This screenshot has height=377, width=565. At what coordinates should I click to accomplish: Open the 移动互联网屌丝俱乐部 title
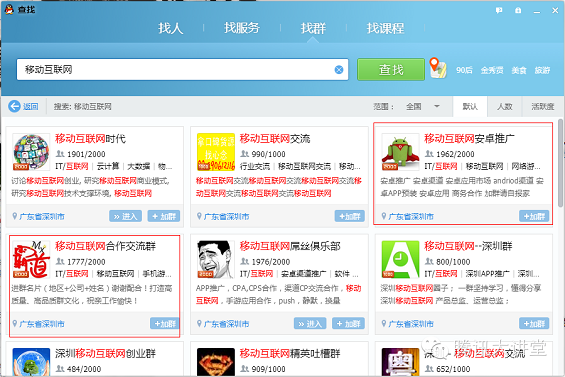tap(290, 246)
